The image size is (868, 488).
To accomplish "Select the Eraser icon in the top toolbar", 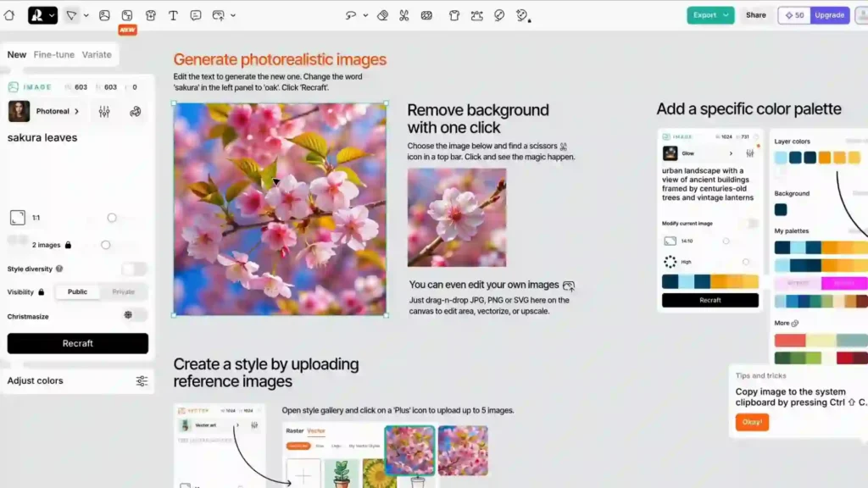I will tap(383, 15).
